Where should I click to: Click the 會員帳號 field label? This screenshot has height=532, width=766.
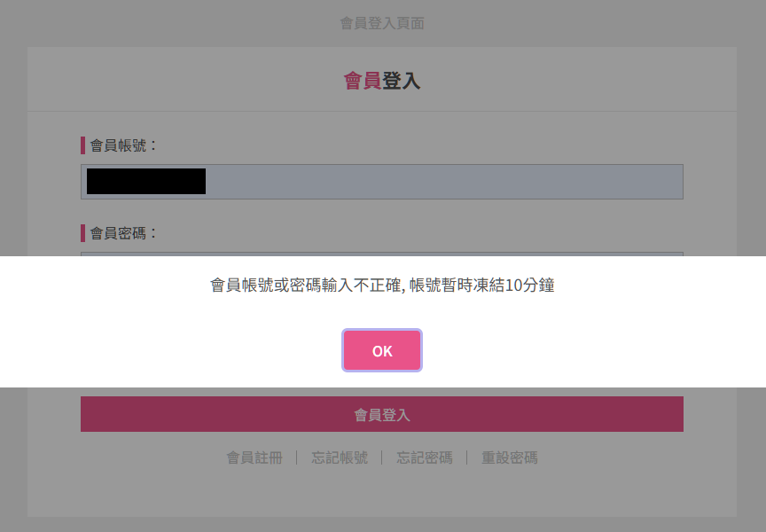click(x=122, y=145)
